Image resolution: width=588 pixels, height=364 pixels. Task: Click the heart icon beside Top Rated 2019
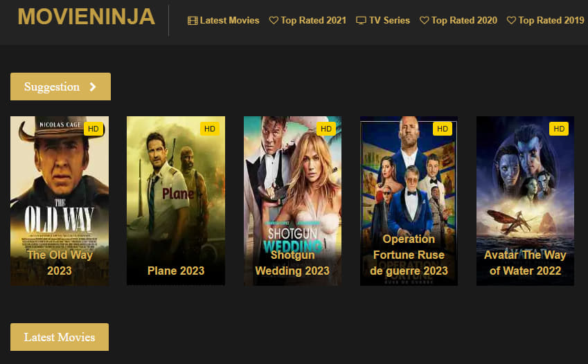point(511,20)
